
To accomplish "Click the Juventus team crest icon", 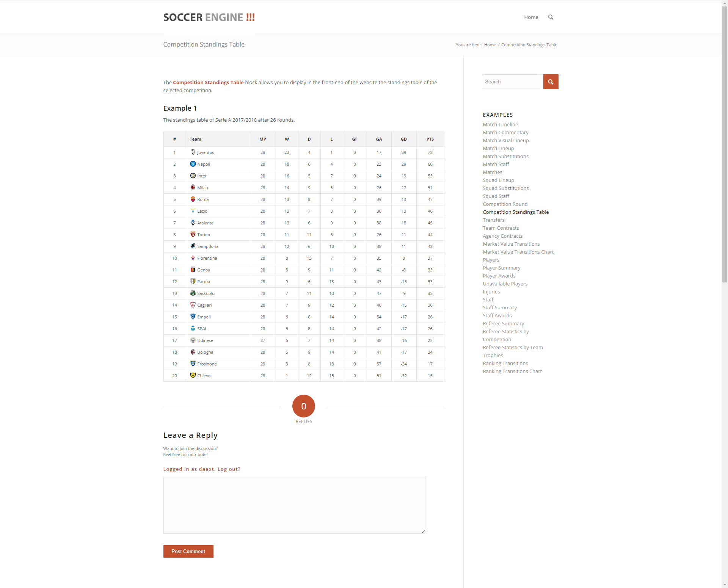I will pyautogui.click(x=193, y=152).
